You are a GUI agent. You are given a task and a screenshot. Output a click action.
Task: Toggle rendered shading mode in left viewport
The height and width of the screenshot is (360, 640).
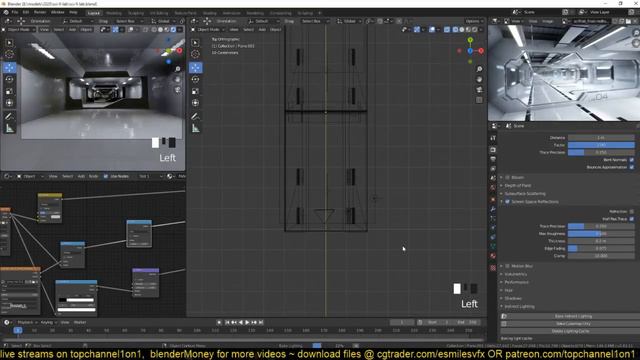click(173, 29)
